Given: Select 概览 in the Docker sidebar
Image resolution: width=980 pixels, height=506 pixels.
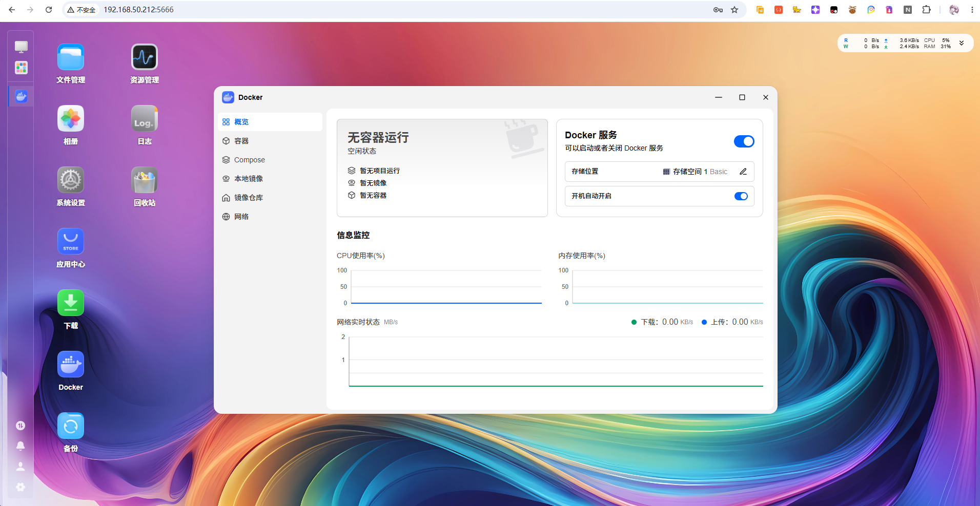Looking at the screenshot, I should [270, 122].
